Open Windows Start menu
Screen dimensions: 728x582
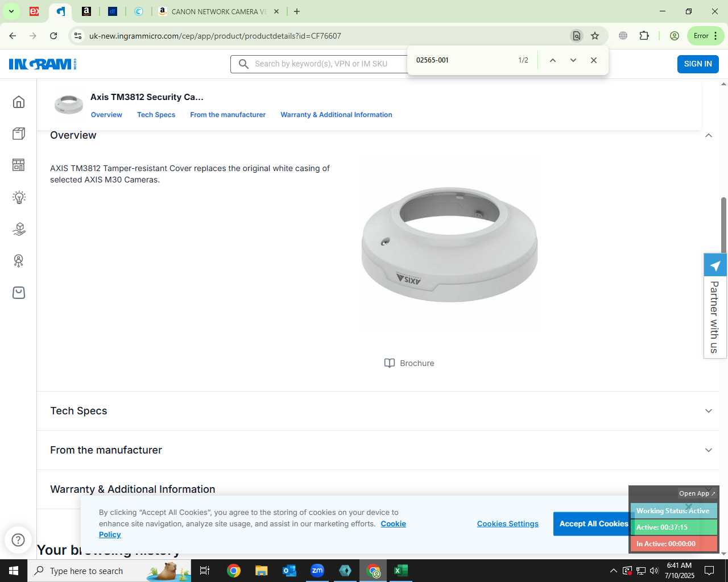[14, 571]
